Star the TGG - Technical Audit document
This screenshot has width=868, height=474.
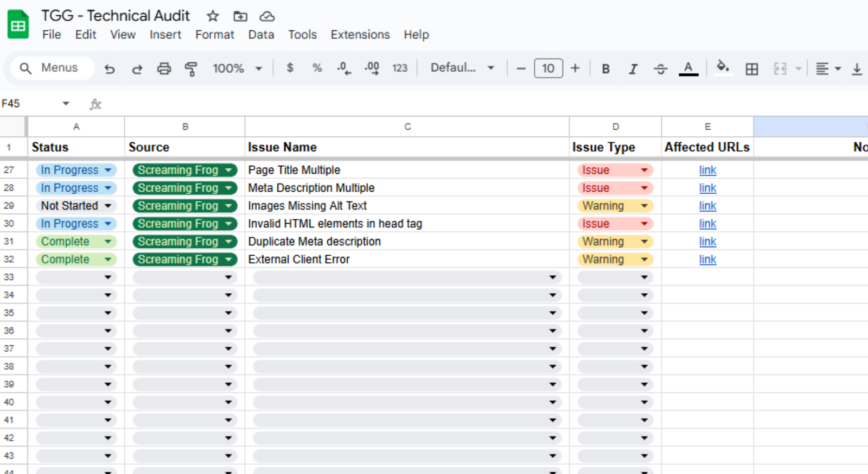213,16
